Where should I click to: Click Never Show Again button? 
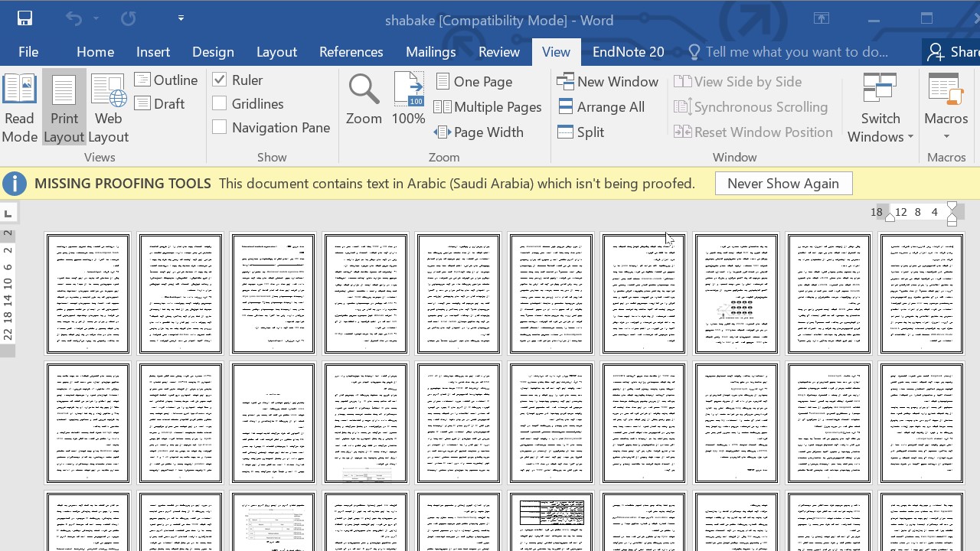(x=783, y=184)
